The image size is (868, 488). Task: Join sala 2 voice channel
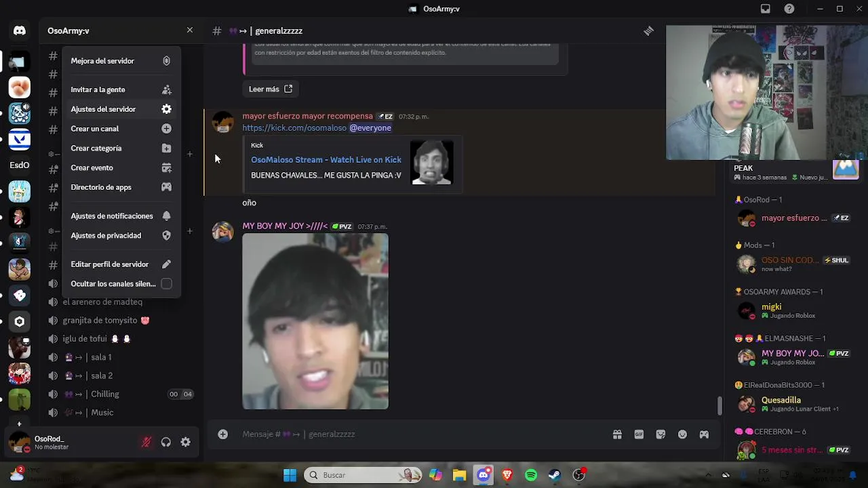point(122,375)
